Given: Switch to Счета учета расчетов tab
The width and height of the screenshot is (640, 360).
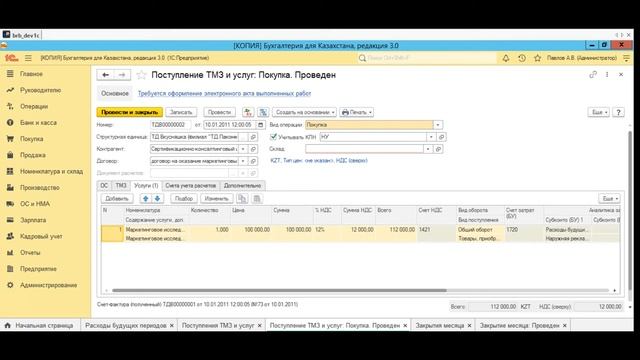Looking at the screenshot, I should [x=191, y=186].
